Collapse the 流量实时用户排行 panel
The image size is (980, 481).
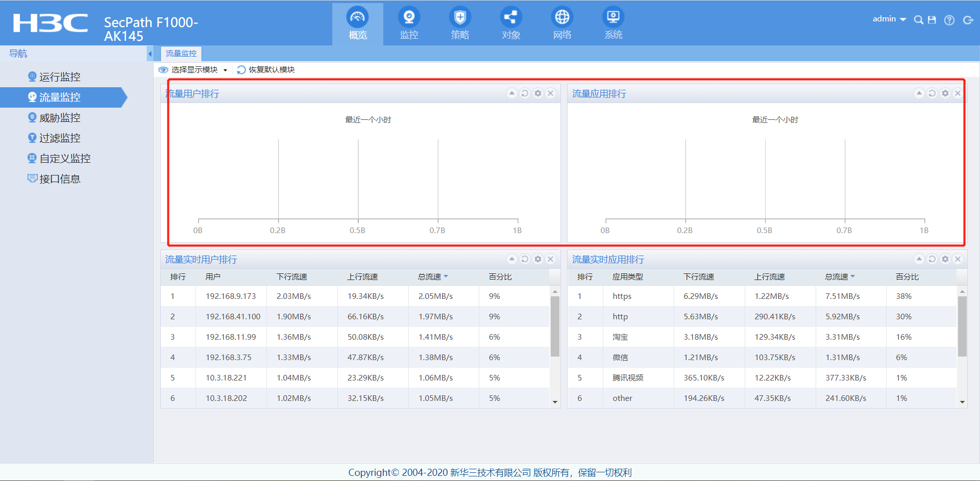[512, 259]
